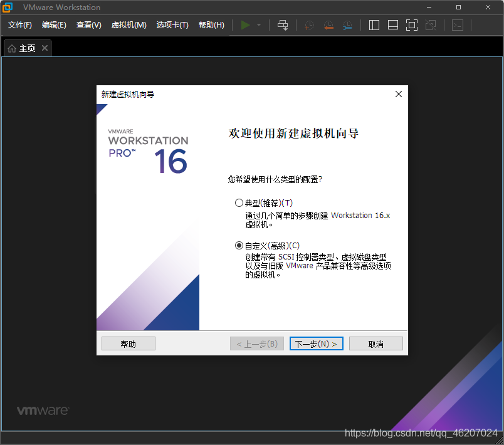
Task: Click the 取消 button
Action: (375, 344)
